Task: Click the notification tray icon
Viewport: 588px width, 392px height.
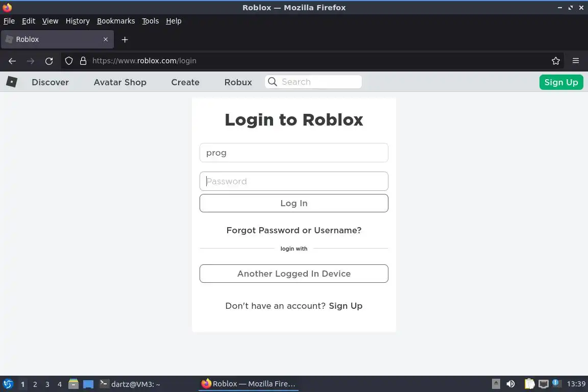Action: click(x=557, y=383)
